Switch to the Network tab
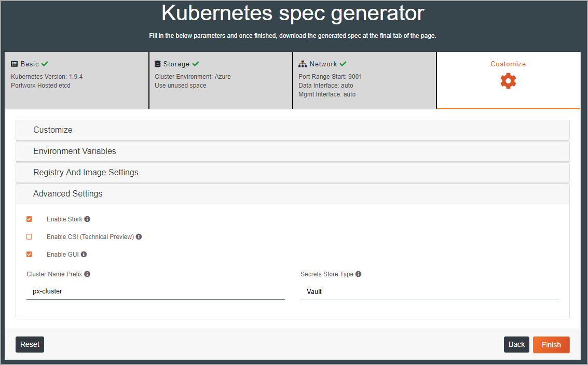Screen dimensions: 588x365 point(364,80)
